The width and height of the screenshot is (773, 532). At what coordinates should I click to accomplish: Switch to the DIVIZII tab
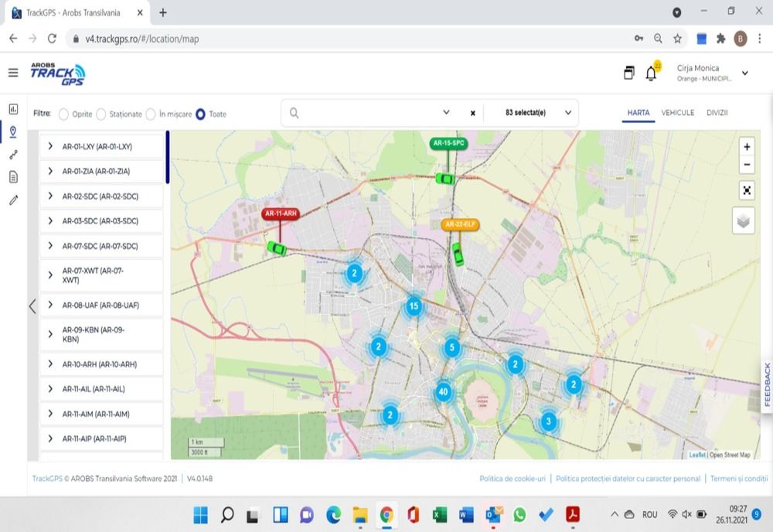click(717, 112)
